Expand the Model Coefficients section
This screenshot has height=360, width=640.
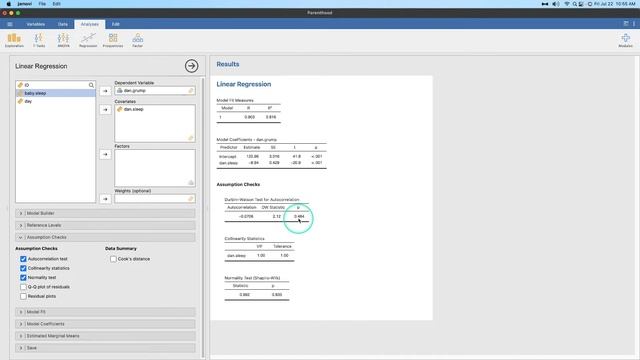pos(105,324)
